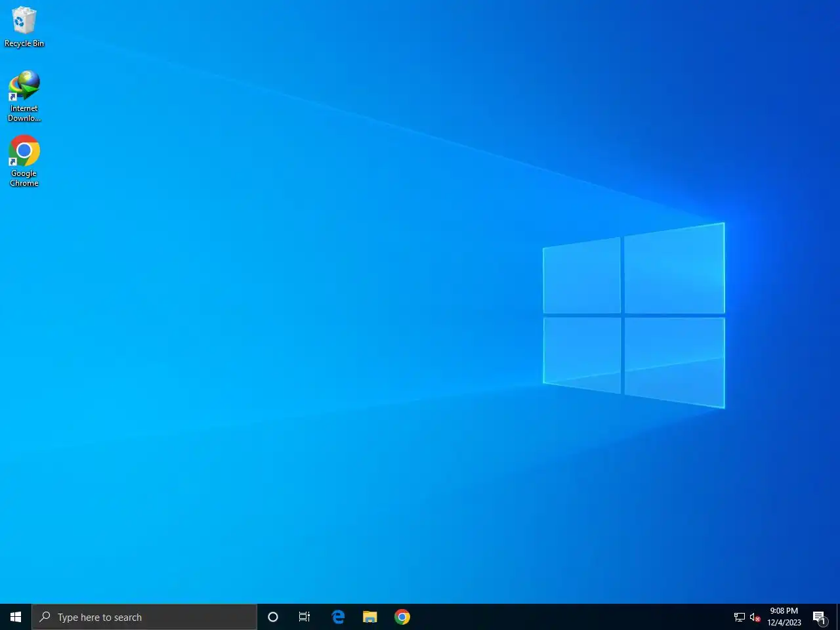Launch Microsoft Edge from the taskbar

click(x=338, y=617)
